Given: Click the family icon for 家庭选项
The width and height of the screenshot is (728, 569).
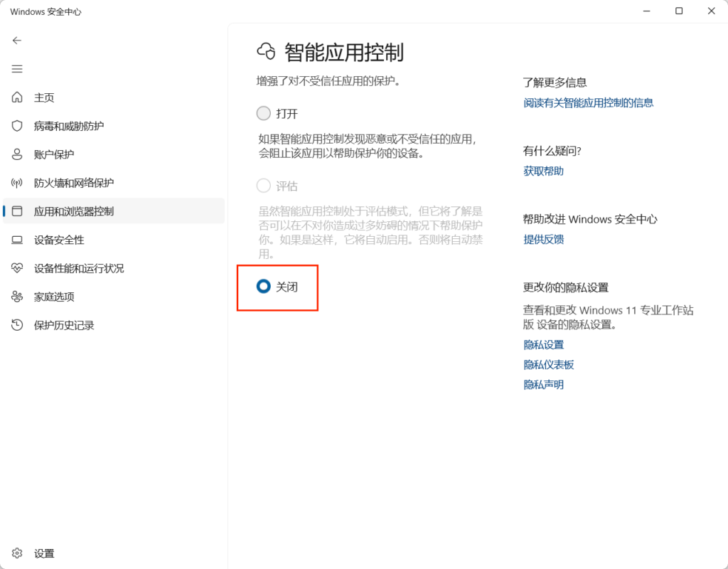Looking at the screenshot, I should click(x=17, y=297).
